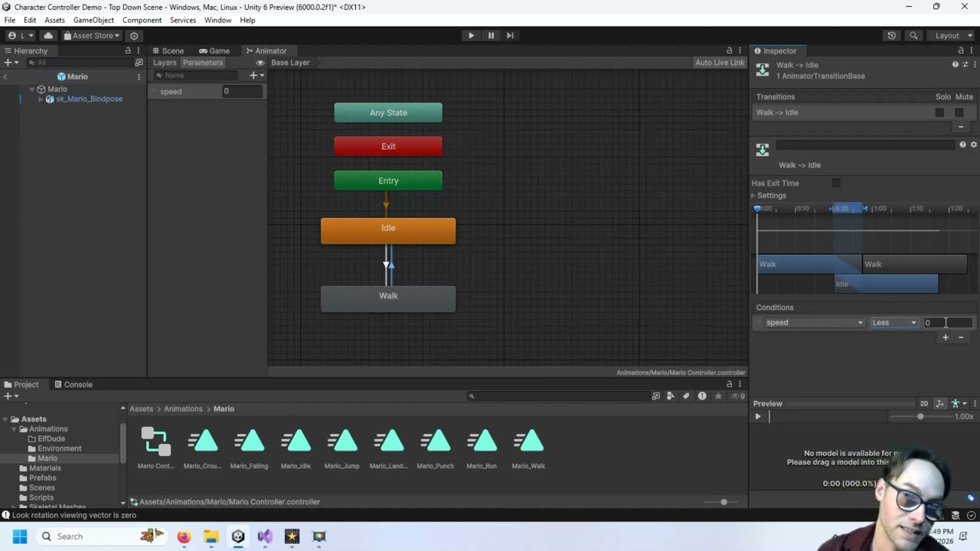The width and height of the screenshot is (980, 551).
Task: Adjust the preview speed slider
Action: pyautogui.click(x=920, y=416)
